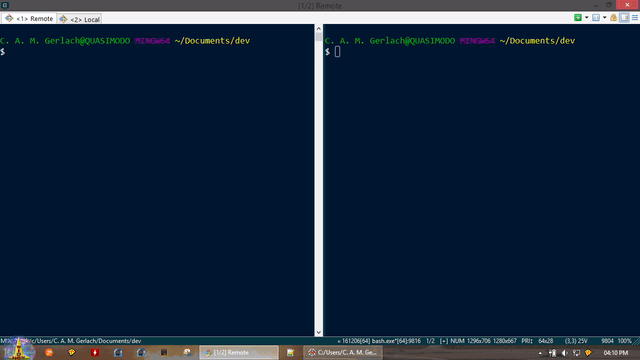Open second blue headphone-like taskbar icon
This screenshot has height=360, width=640.
coord(141,352)
